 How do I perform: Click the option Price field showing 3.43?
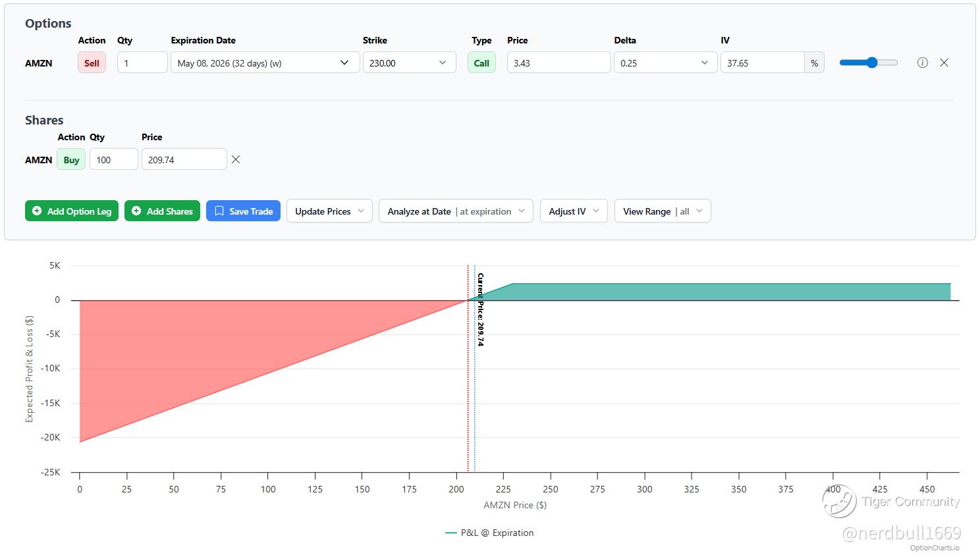coord(558,63)
